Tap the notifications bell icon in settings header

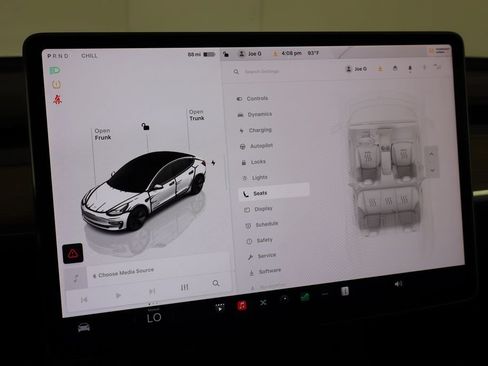coord(410,68)
